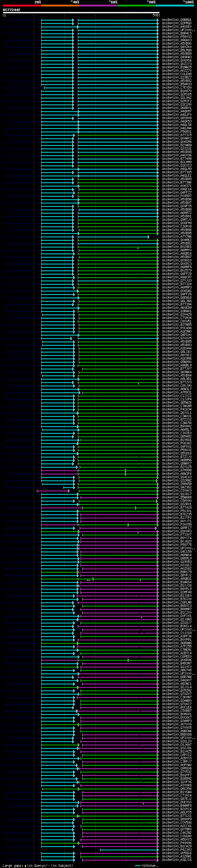Select the UniRef100_P09597 entry
The width and height of the screenshot is (197, 868).
tap(177, 196)
